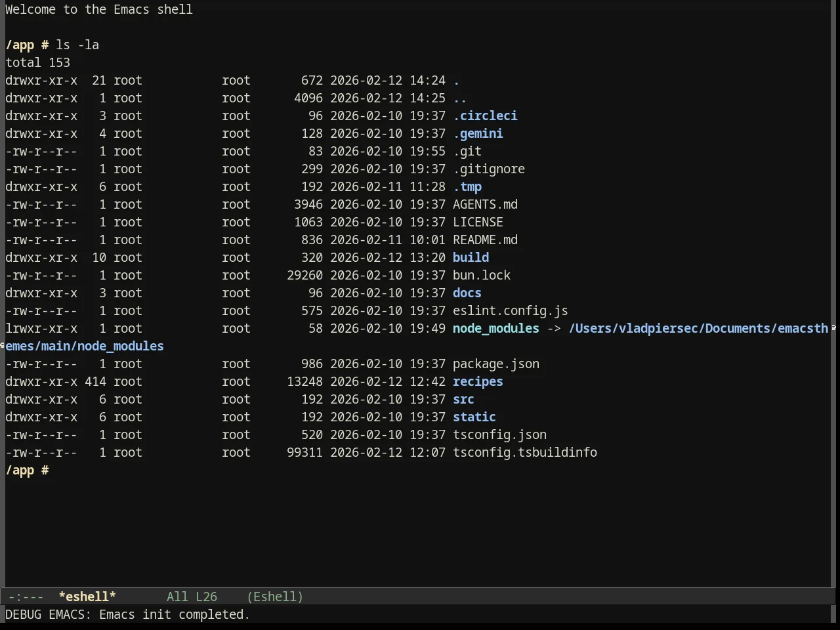Open the docs directory entry
The width and height of the screenshot is (840, 630).
(467, 293)
